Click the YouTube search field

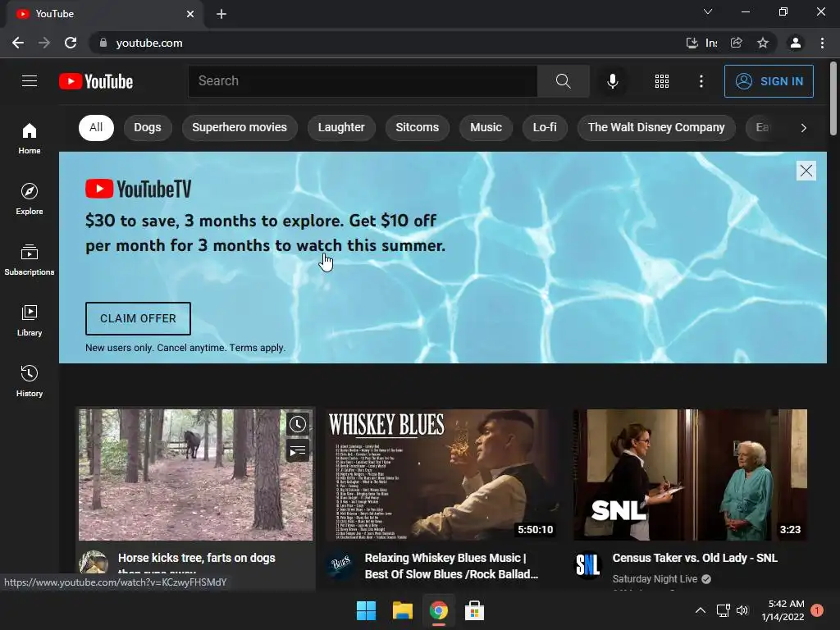point(363,81)
